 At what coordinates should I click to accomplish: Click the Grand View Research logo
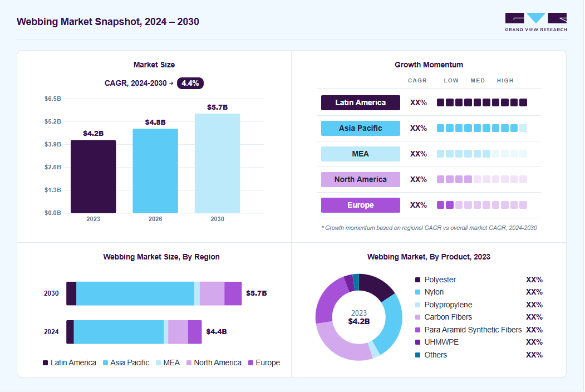coord(536,22)
